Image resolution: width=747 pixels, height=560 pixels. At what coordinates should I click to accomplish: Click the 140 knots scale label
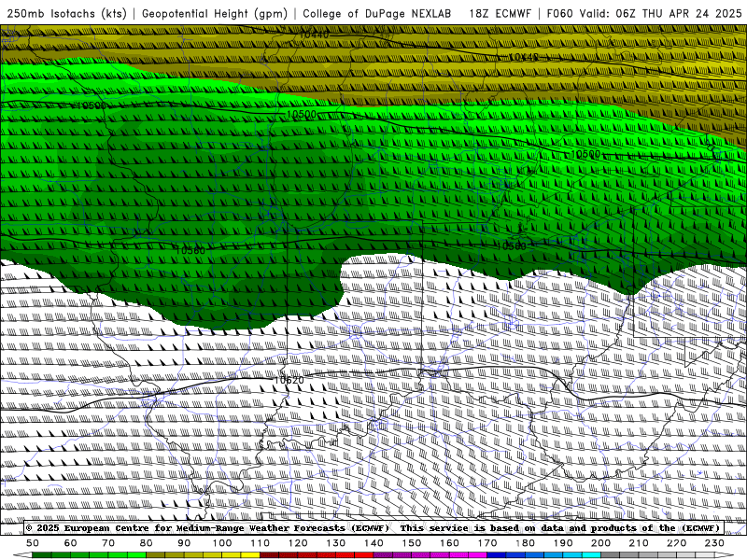point(373,543)
